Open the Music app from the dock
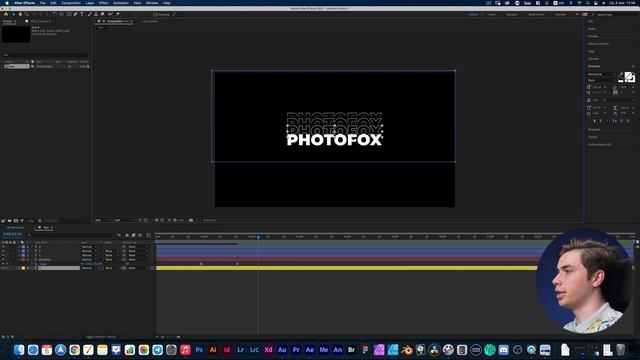The height and width of the screenshot is (360, 640). (185, 350)
